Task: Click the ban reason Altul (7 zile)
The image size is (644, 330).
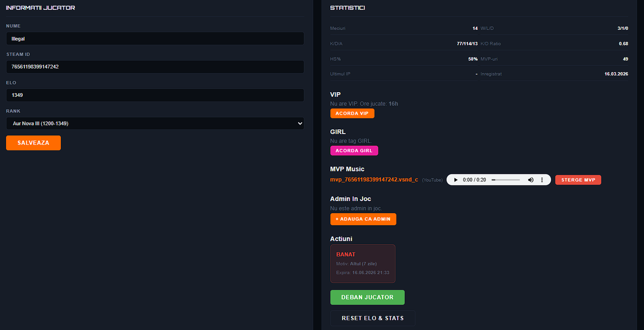Action: pyautogui.click(x=363, y=264)
